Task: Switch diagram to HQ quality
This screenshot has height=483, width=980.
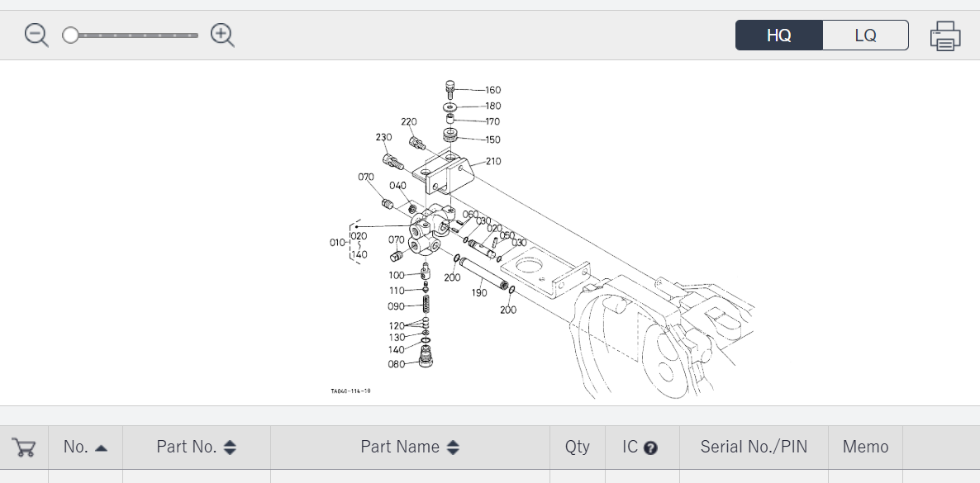Action: coord(779,36)
